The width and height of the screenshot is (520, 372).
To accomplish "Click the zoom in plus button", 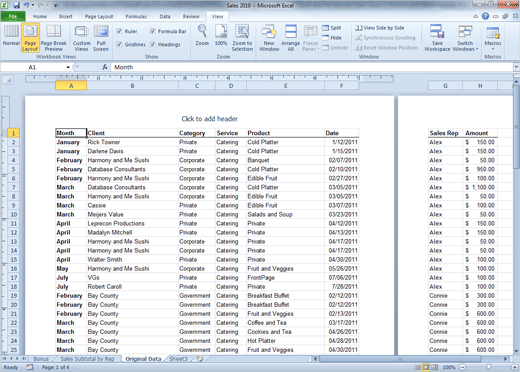I will pos(516,367).
